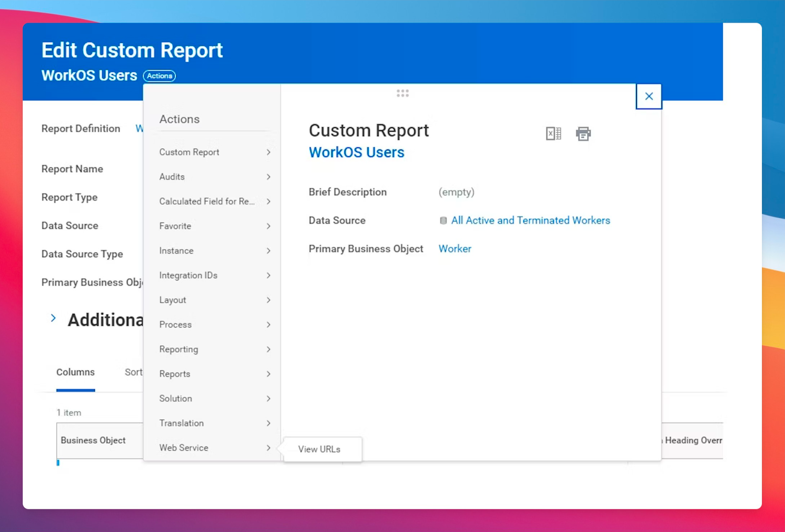Viewport: 785px width, 532px height.
Task: Click the printer icon
Action: (x=583, y=134)
